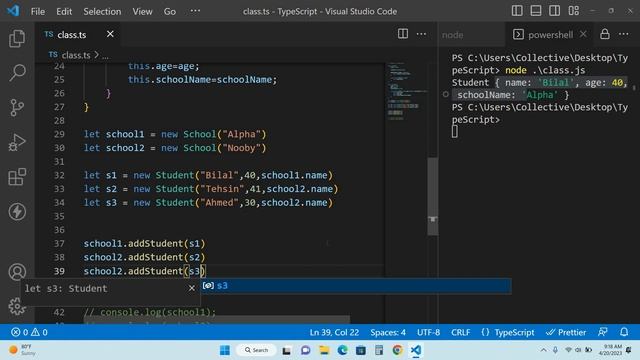Toggle the secondary sidebar layout icon
This screenshot has height=360, width=640.
[x=555, y=11]
